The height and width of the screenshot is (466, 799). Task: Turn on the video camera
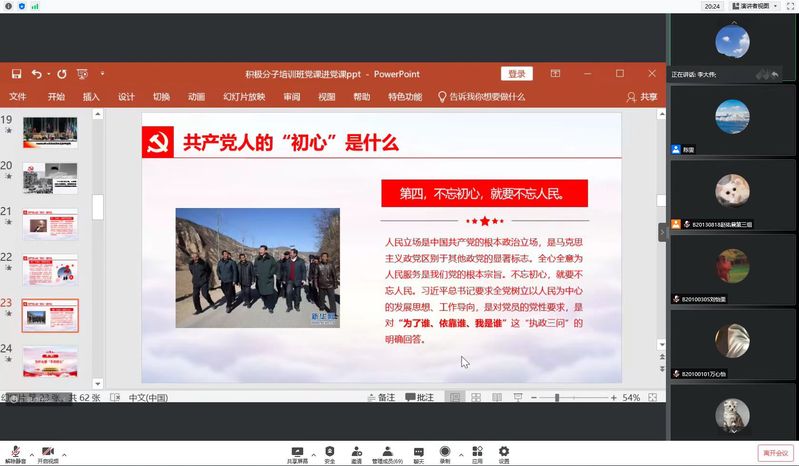[48, 452]
